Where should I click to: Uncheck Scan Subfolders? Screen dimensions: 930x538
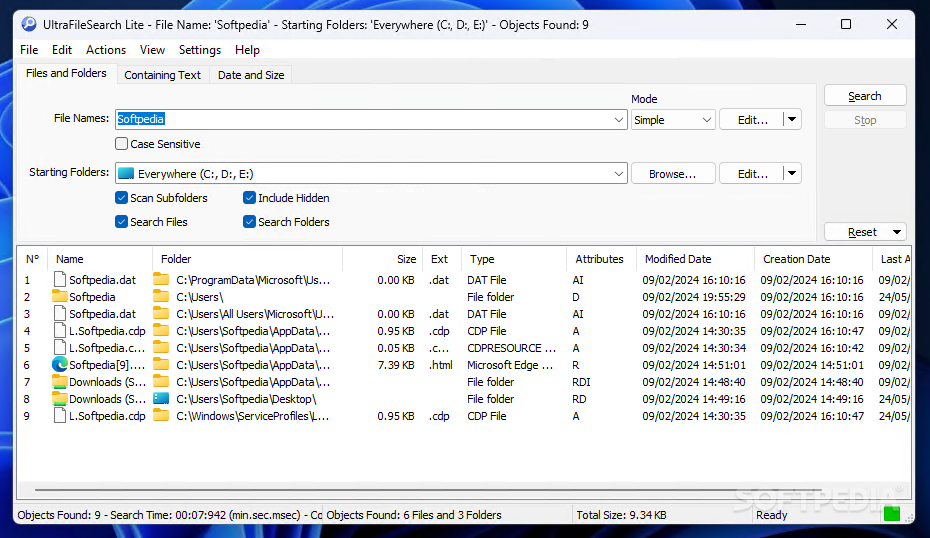click(122, 198)
